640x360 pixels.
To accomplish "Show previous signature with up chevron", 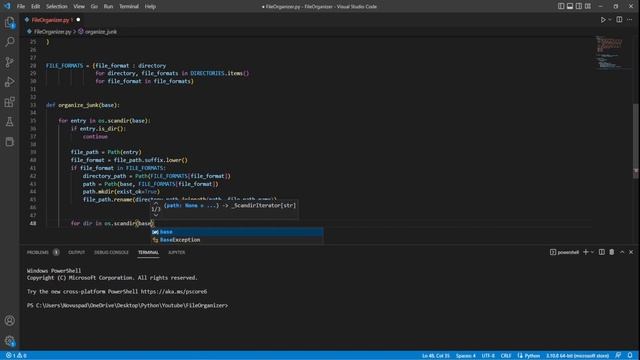I will 156,203.
